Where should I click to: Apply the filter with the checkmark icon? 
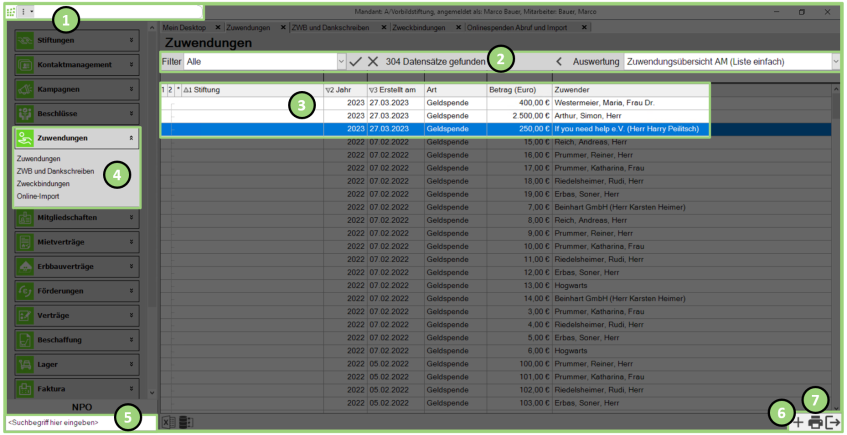[x=356, y=62]
